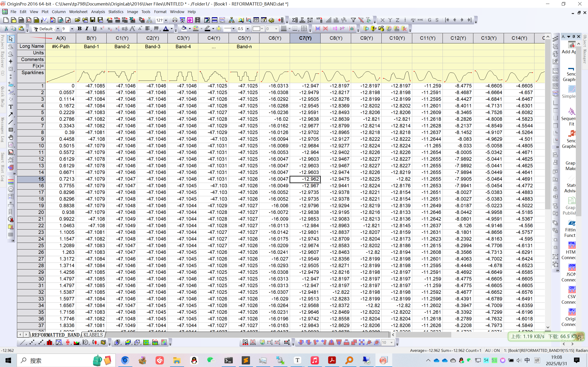Toggle Subscript formatting
This screenshot has height=367, width=588.
(x=110, y=29)
